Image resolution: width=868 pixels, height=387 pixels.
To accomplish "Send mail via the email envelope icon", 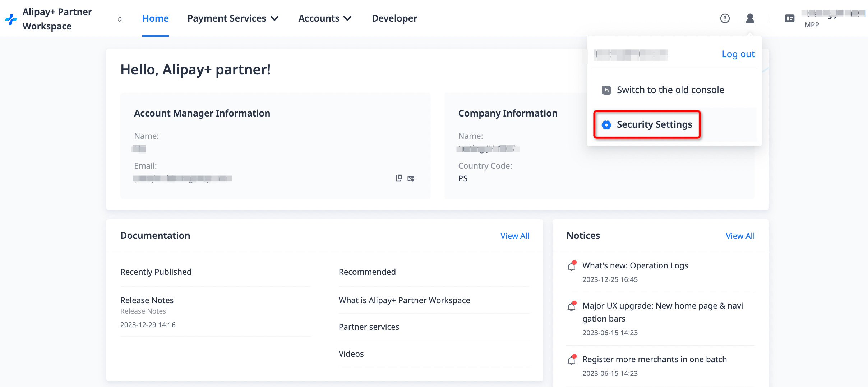I will tap(411, 178).
